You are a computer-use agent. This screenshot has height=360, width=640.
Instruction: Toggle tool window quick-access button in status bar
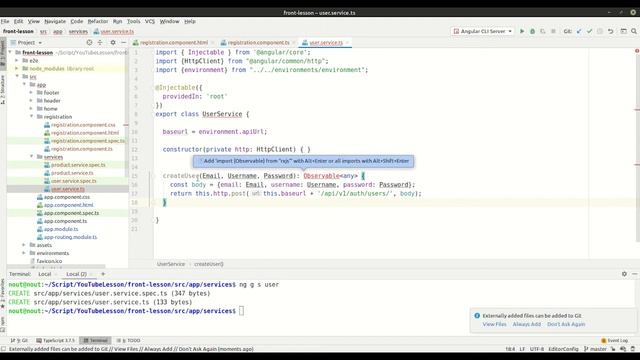pos(3,349)
